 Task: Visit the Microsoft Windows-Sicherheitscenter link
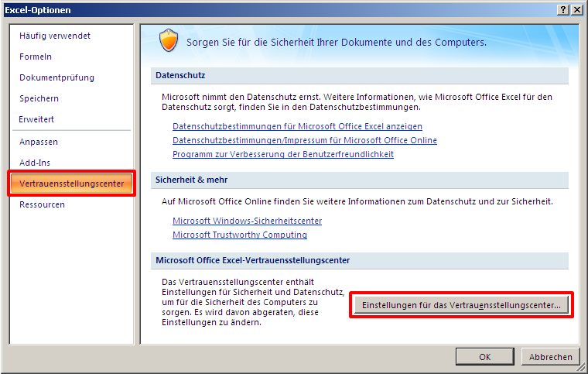coord(247,221)
